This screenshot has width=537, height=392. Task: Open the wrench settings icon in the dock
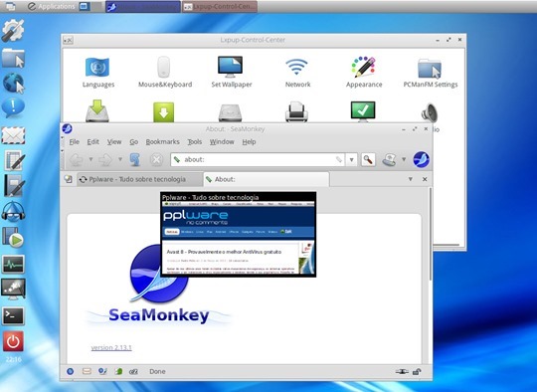(13, 31)
